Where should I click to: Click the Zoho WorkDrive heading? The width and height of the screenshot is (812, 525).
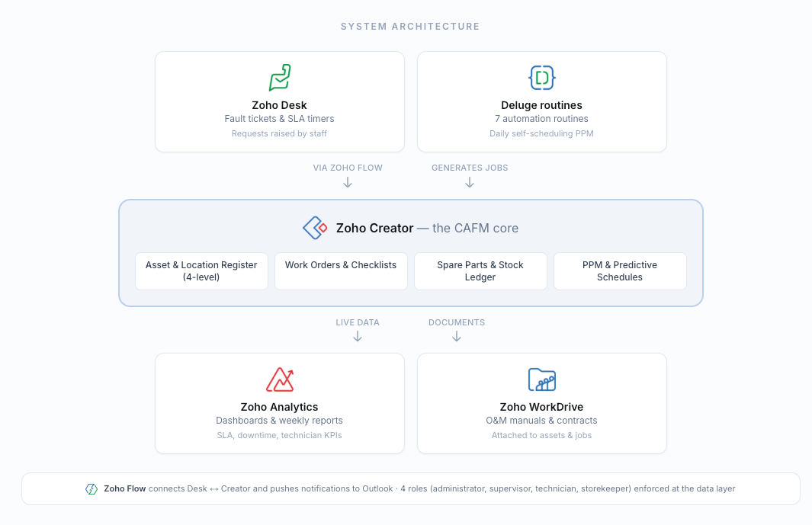pos(541,407)
